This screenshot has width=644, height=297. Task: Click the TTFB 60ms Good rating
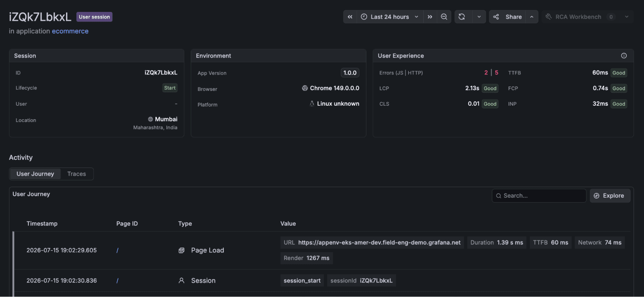pos(619,73)
